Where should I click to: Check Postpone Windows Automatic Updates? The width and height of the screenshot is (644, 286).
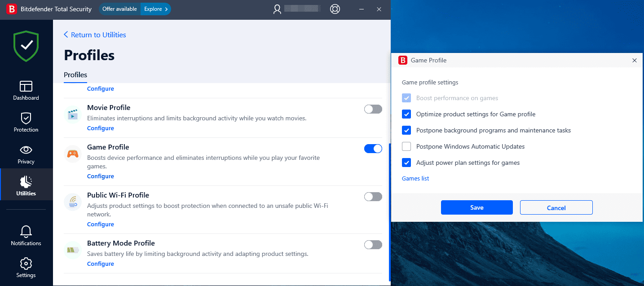click(406, 146)
